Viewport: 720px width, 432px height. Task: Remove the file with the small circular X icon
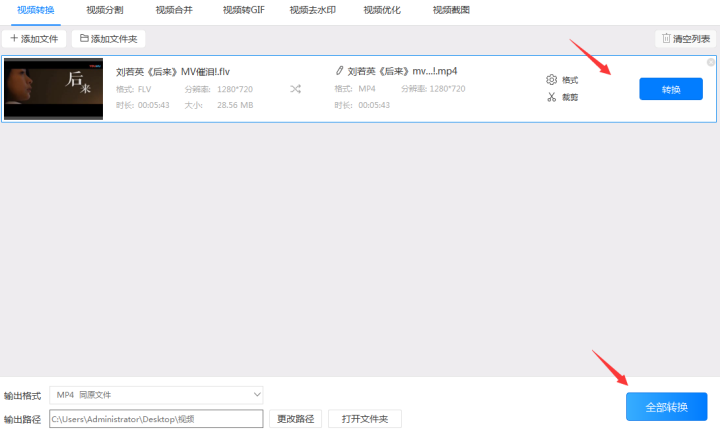tap(711, 62)
